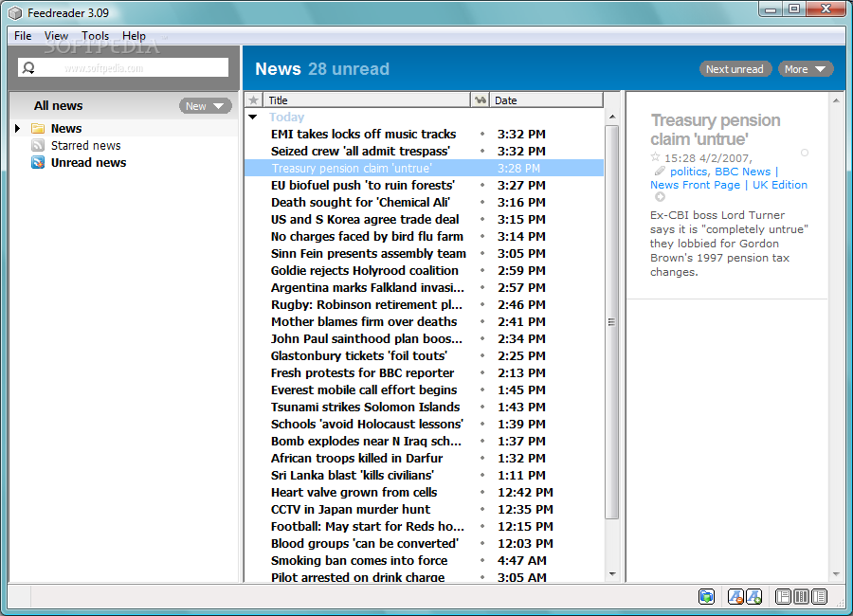Select the three vertical columns layout icon

pos(801,597)
